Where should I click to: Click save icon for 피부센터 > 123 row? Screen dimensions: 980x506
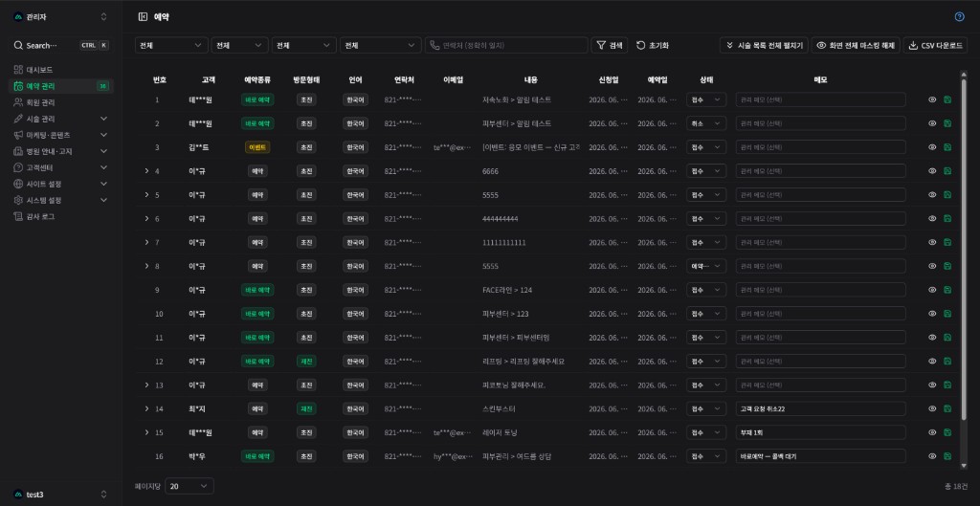(947, 314)
